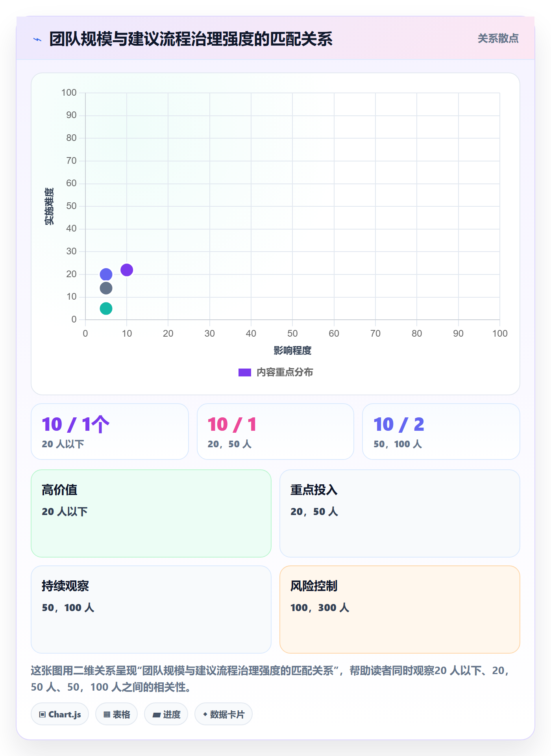Click the 数据卡片 tag chip
Screen dimensions: 551x756
click(224, 714)
